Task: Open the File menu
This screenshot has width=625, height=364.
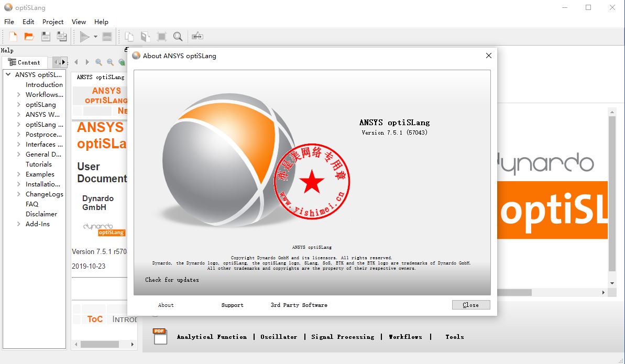Action: pyautogui.click(x=9, y=22)
